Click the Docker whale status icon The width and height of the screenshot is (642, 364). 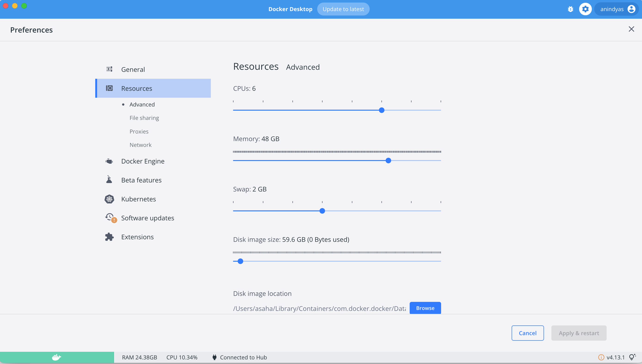[x=57, y=357]
